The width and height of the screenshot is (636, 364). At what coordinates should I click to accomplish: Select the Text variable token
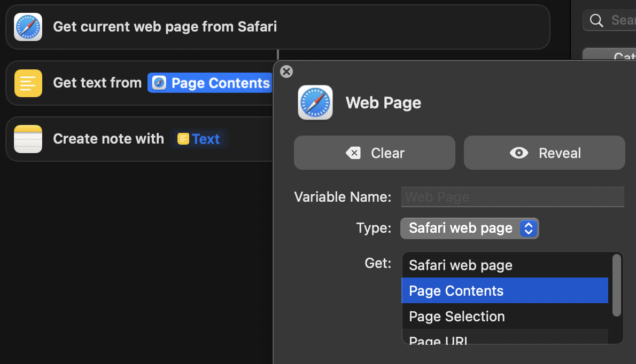[x=199, y=139]
